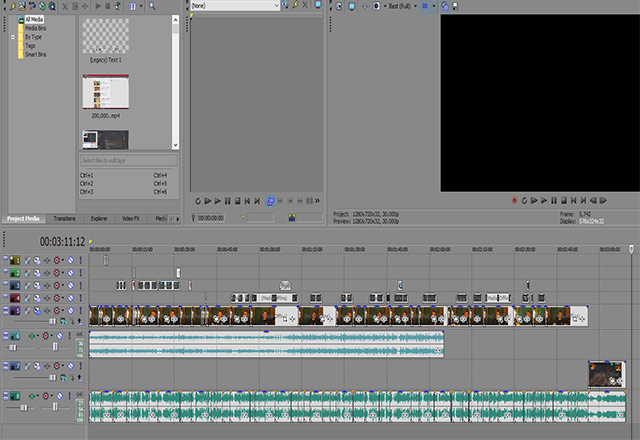Open the Views dropdown arrow in Project Media

pyautogui.click(x=141, y=6)
